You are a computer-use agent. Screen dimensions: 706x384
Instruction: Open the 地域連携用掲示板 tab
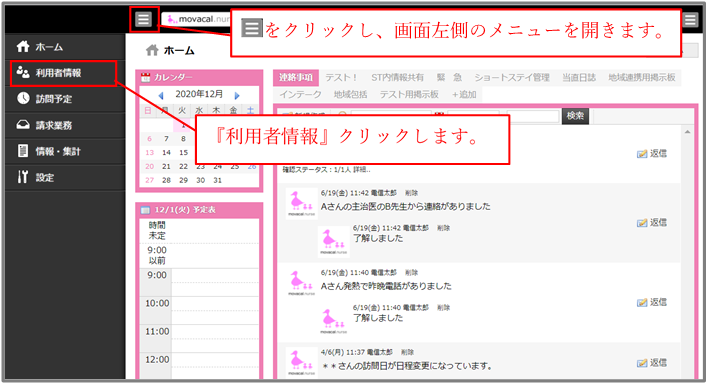[642, 77]
